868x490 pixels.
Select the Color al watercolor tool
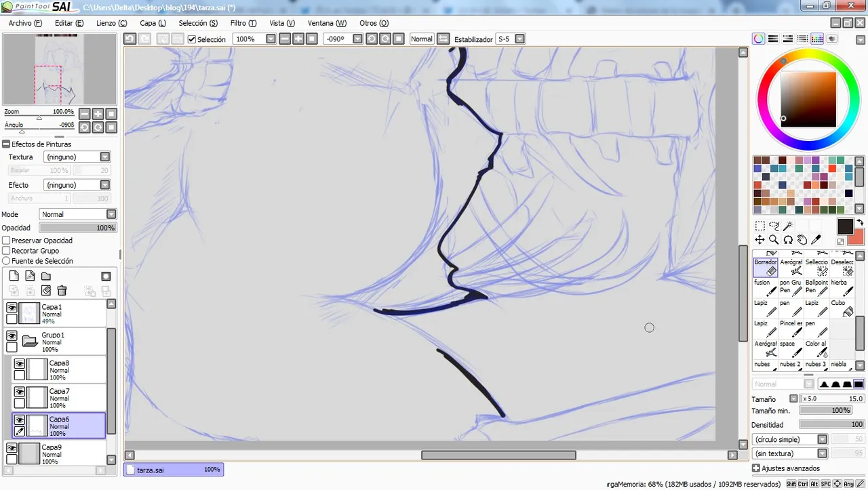(816, 349)
